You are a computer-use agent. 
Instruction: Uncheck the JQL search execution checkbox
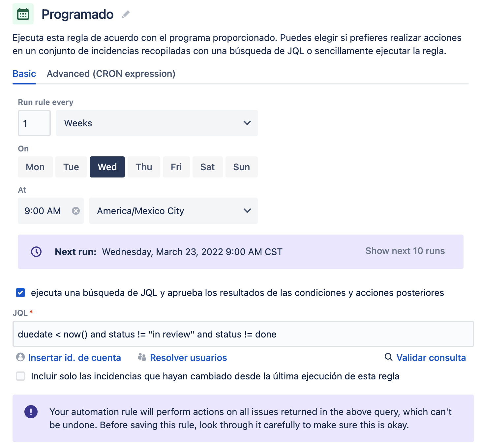(20, 293)
